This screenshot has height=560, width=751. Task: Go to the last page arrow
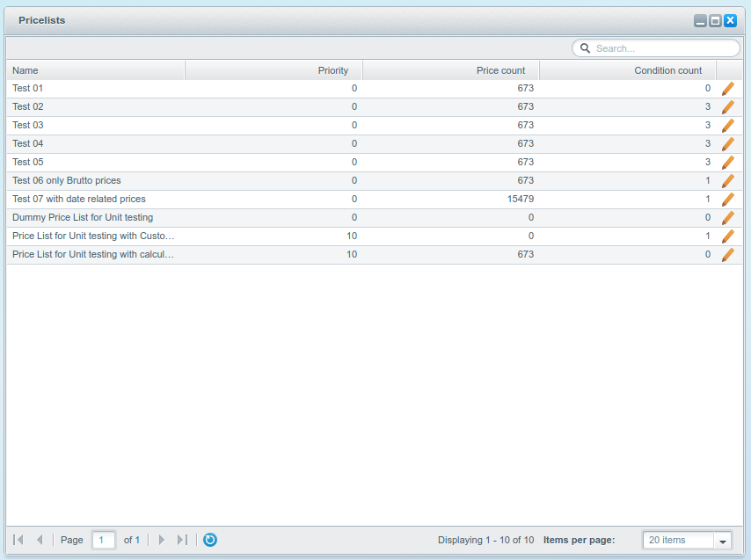[x=182, y=540]
